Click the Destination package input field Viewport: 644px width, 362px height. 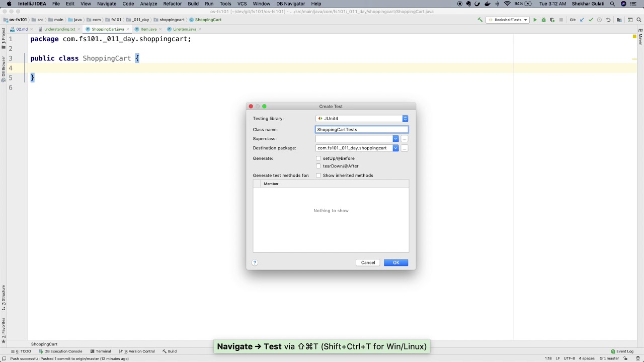tap(354, 148)
